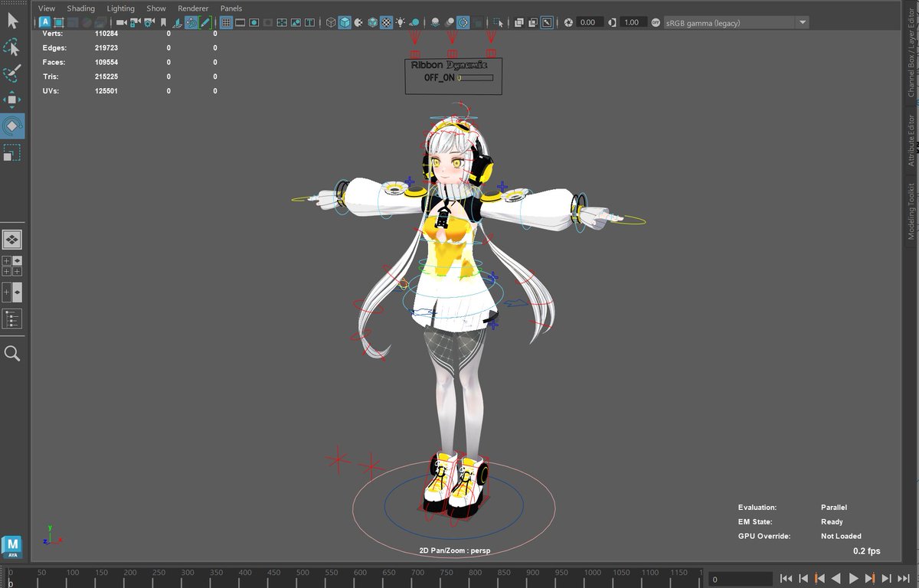Click the 2D Pan/Zoom : persp label
The height and width of the screenshot is (588, 919).
point(453,550)
